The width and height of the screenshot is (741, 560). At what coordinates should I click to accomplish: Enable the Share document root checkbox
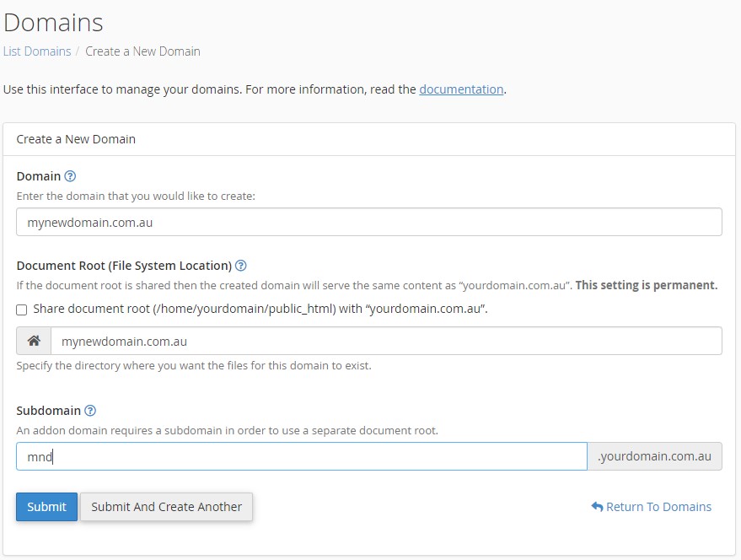click(x=22, y=310)
